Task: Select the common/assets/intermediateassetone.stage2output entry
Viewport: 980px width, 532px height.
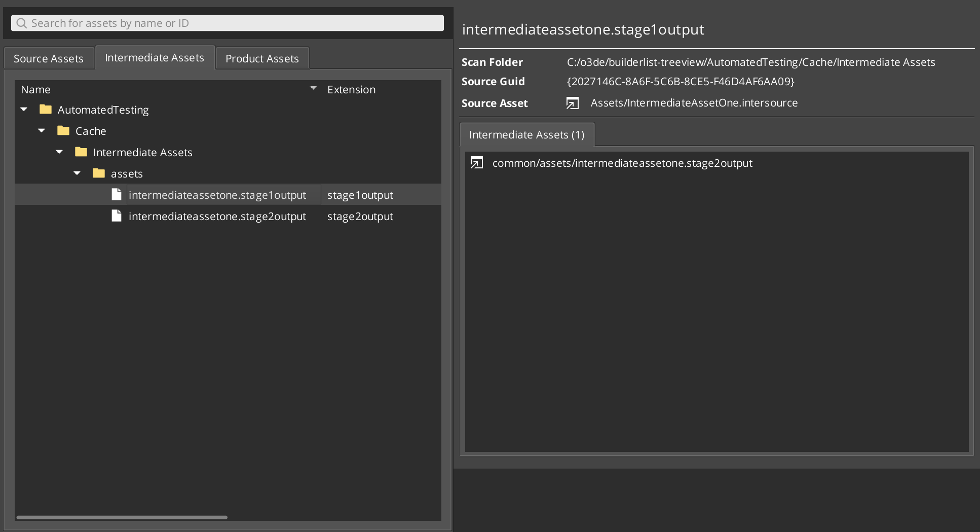Action: click(622, 163)
